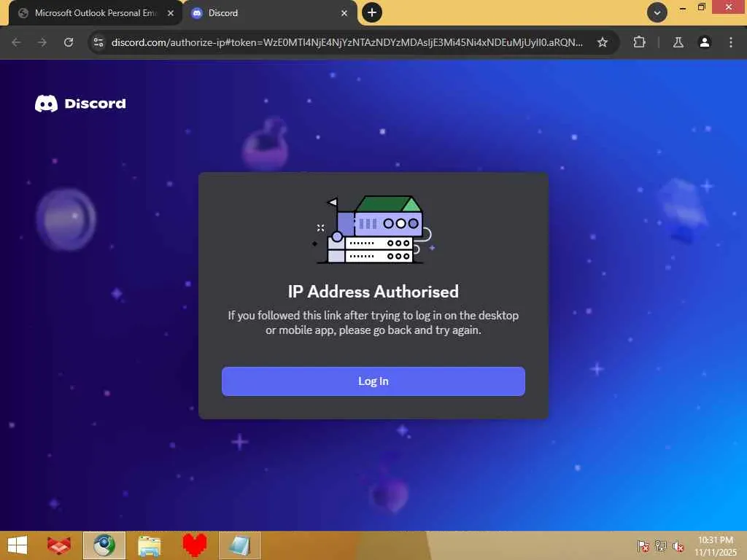The height and width of the screenshot is (560, 747).
Task: Click the browser globe taskbar icon
Action: pyautogui.click(x=104, y=545)
